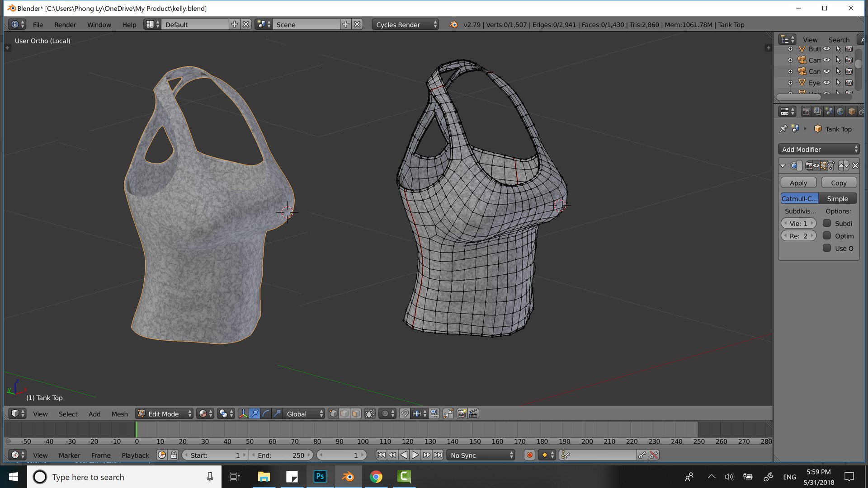Click the Copy modifier button
Image resolution: width=868 pixels, height=488 pixels.
point(839,183)
